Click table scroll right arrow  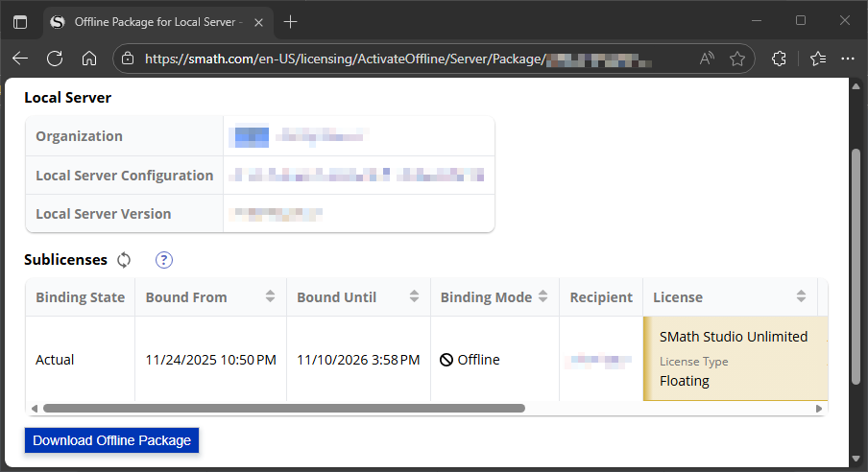(819, 409)
